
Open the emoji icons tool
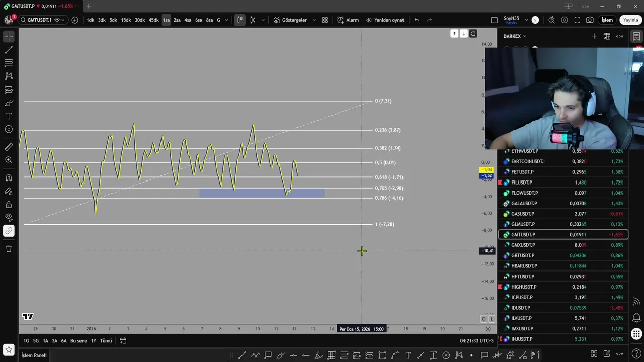coord(9,129)
